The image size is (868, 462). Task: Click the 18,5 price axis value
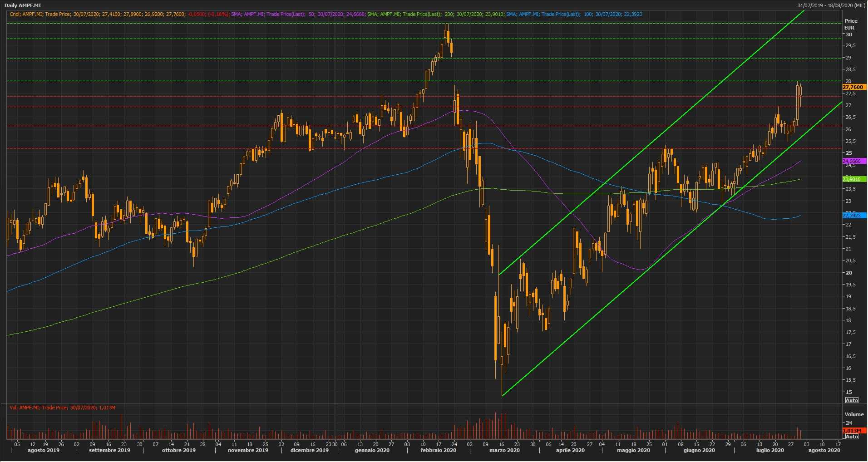point(850,309)
